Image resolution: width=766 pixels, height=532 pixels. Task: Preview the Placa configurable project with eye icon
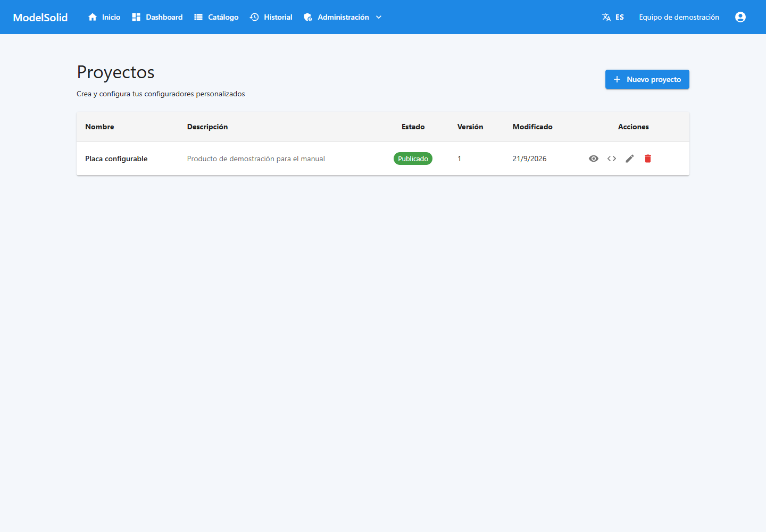point(594,159)
